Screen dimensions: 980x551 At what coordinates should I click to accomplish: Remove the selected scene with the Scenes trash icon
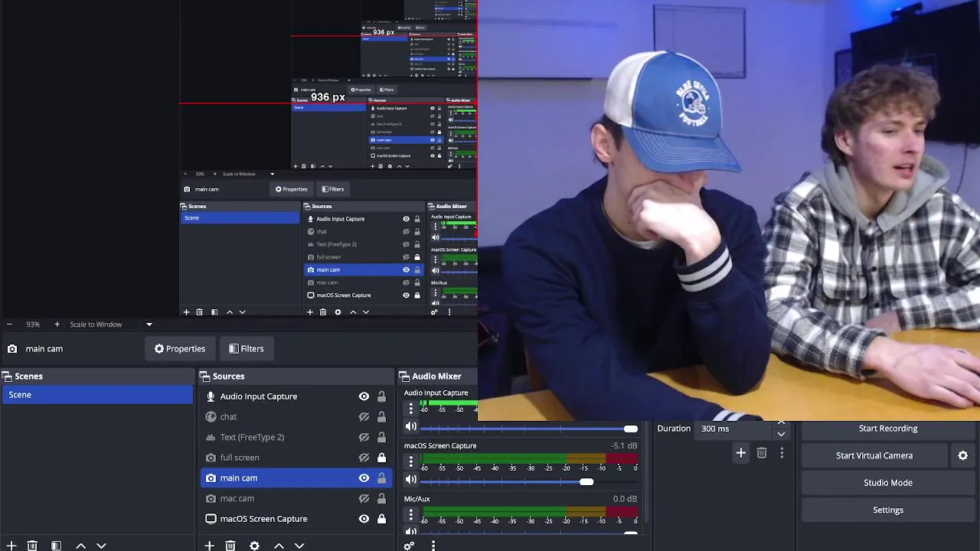pos(32,546)
